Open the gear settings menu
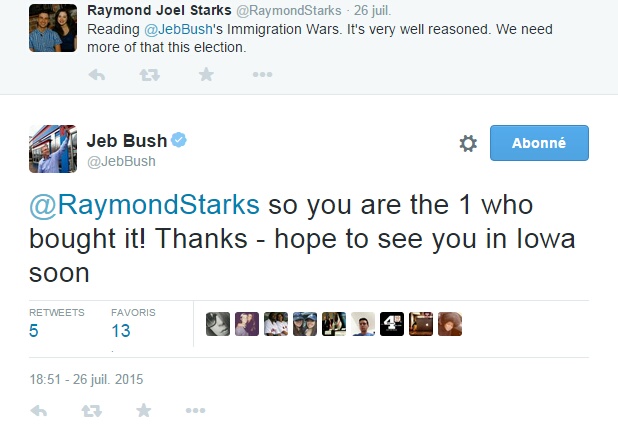The image size is (618, 442). click(x=468, y=144)
